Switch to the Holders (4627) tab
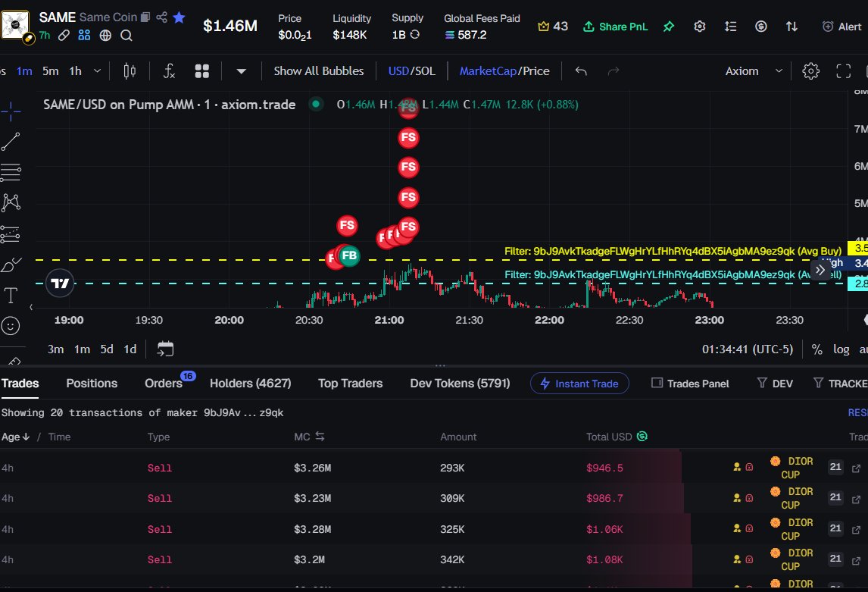This screenshot has width=868, height=592. (250, 384)
